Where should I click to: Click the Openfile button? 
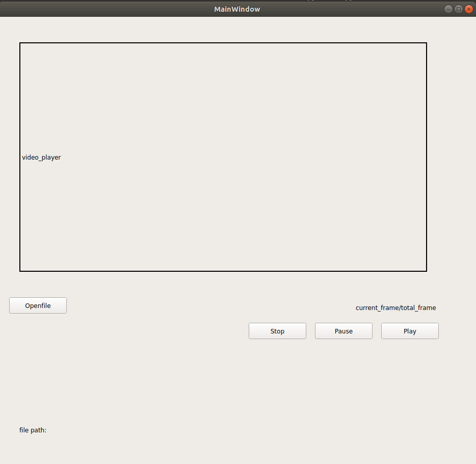[x=38, y=305]
